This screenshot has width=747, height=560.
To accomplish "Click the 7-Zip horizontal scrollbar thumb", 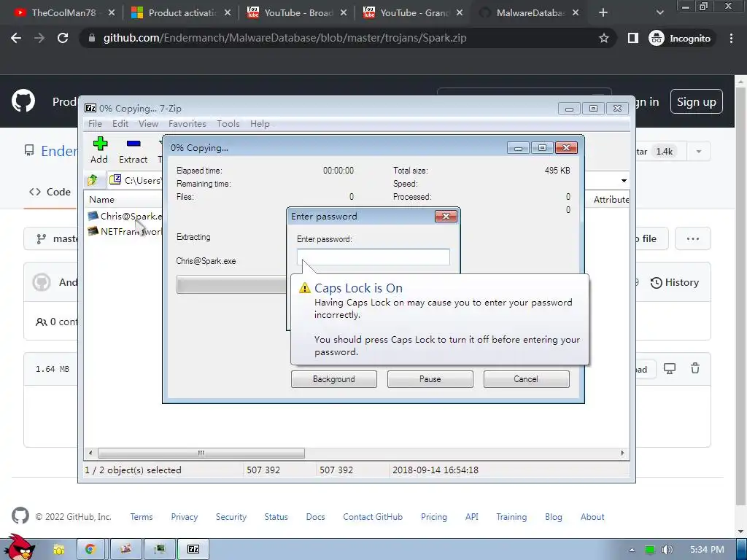I will click(201, 453).
